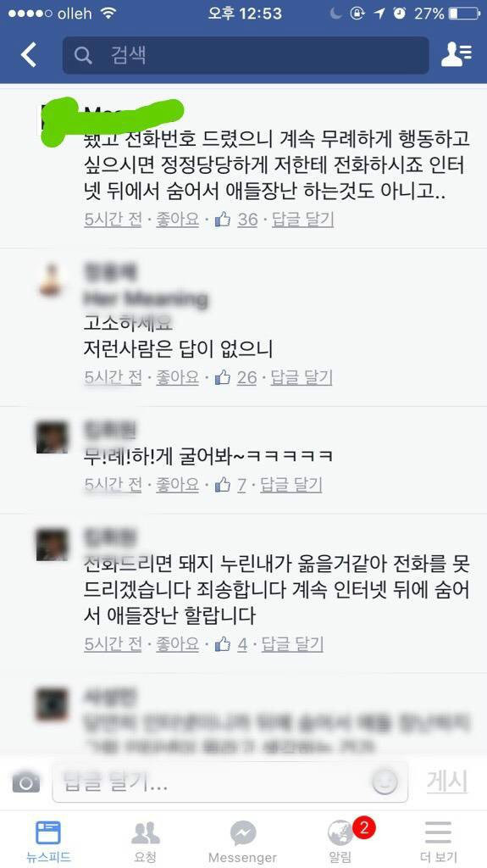Reply to the 고소하세요 comment
The image size is (487, 868).
tap(302, 377)
